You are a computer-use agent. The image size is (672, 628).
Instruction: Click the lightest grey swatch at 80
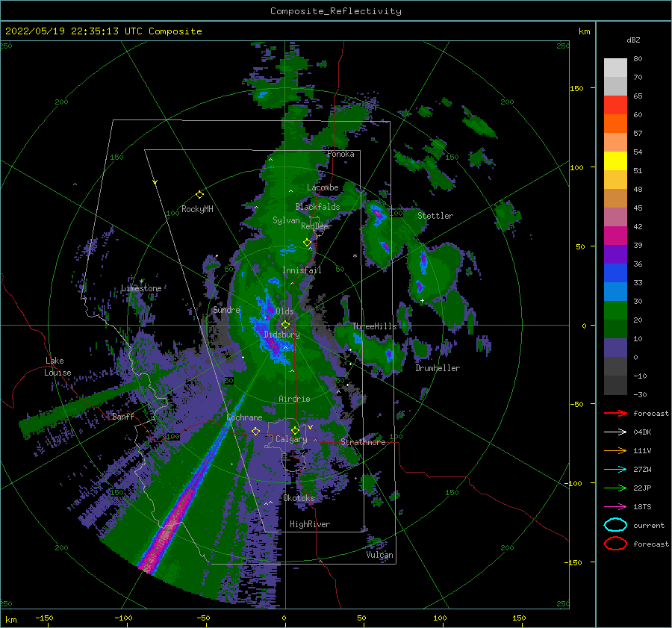pyautogui.click(x=615, y=68)
